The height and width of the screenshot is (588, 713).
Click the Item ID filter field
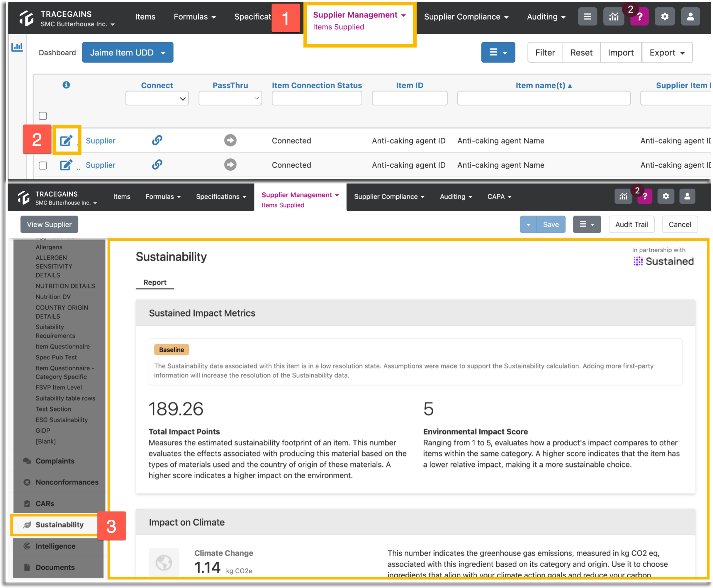(x=410, y=98)
